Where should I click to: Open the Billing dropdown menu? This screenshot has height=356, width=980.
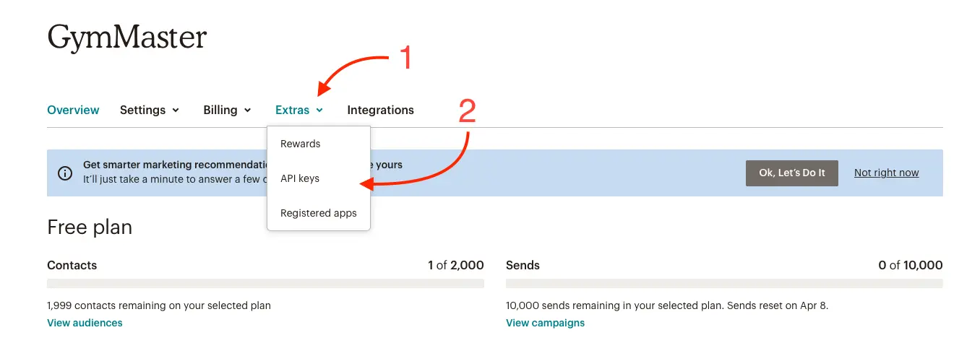[227, 110]
